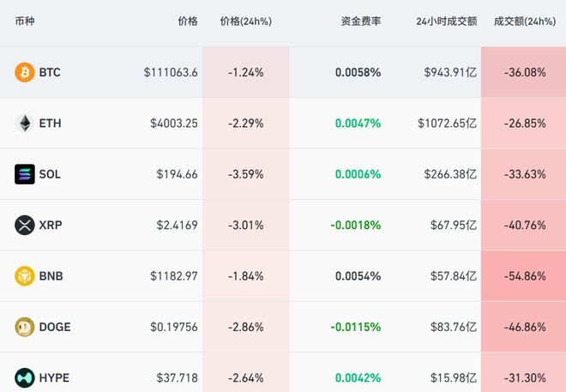Open the BTC coin name
This screenshot has width=566, height=392.
pos(50,73)
